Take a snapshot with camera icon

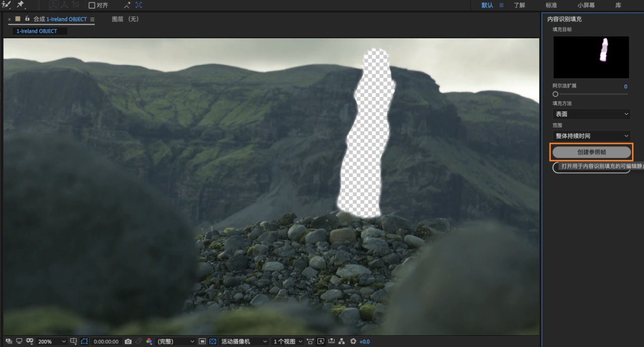(x=128, y=341)
